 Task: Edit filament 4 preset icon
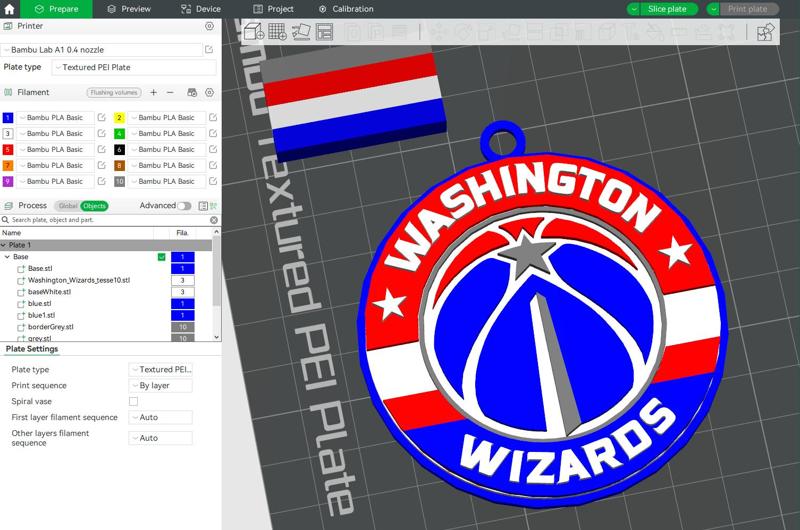pos(213,133)
